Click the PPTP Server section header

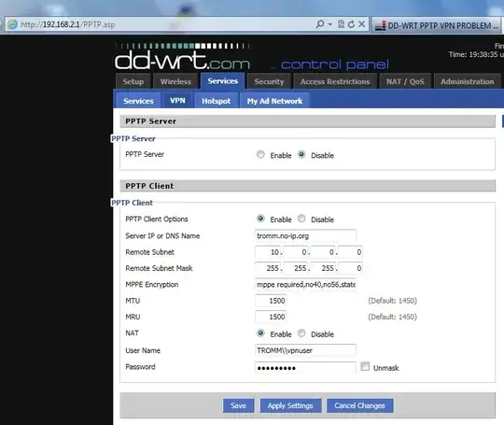coord(308,121)
